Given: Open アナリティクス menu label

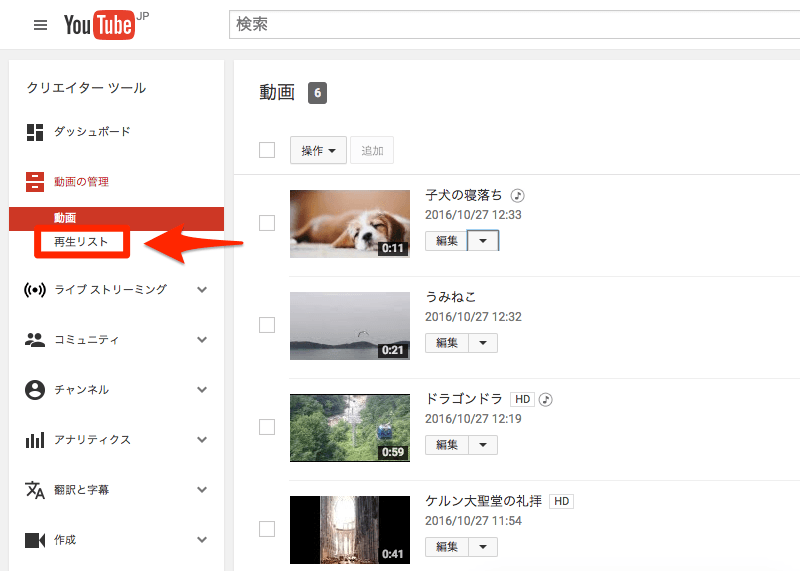Looking at the screenshot, I should [92, 440].
